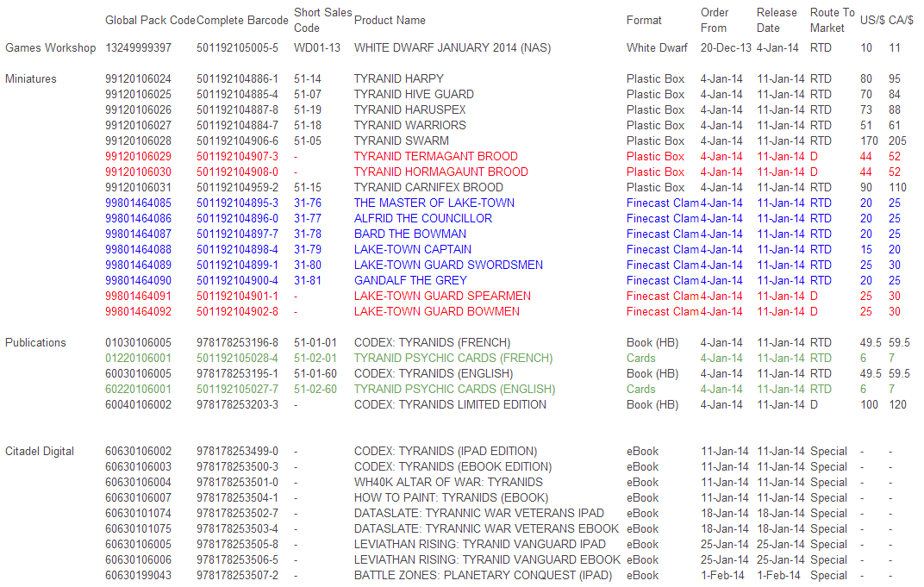Click 'LAKE-TOWN GUARD SPEARMEN' product name
The height and width of the screenshot is (587, 924).
pos(442,296)
